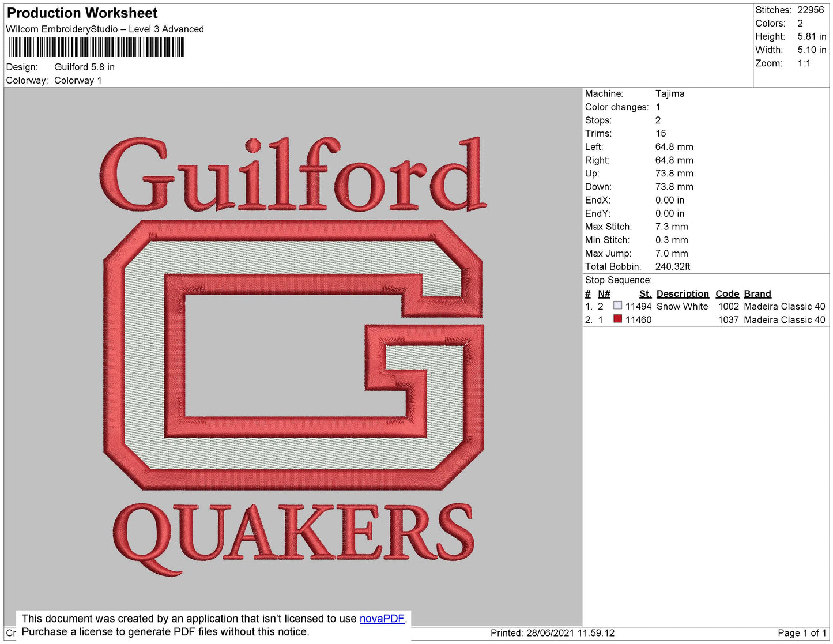Click the stitch count 11460 in stop sequence
The image size is (833, 644).
(638, 320)
